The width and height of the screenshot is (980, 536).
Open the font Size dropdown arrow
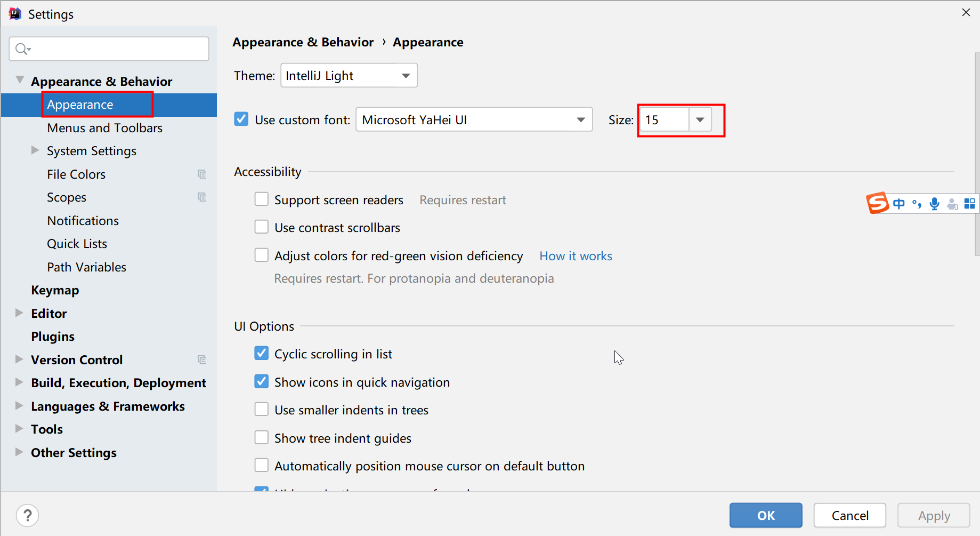pyautogui.click(x=700, y=119)
